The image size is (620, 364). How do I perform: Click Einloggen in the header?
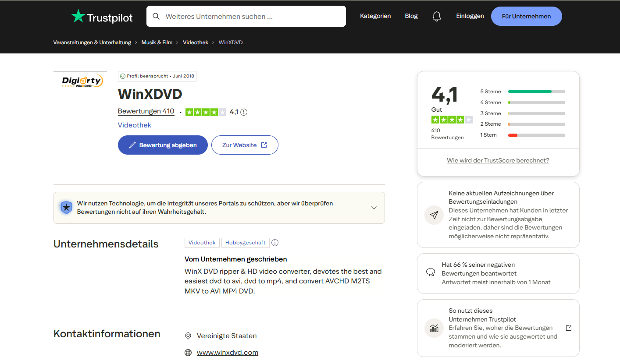click(470, 16)
